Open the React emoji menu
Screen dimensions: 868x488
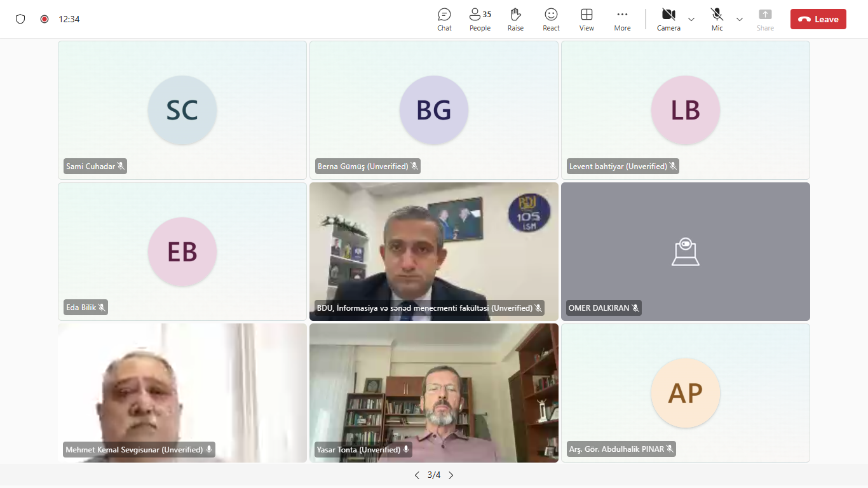pyautogui.click(x=551, y=19)
